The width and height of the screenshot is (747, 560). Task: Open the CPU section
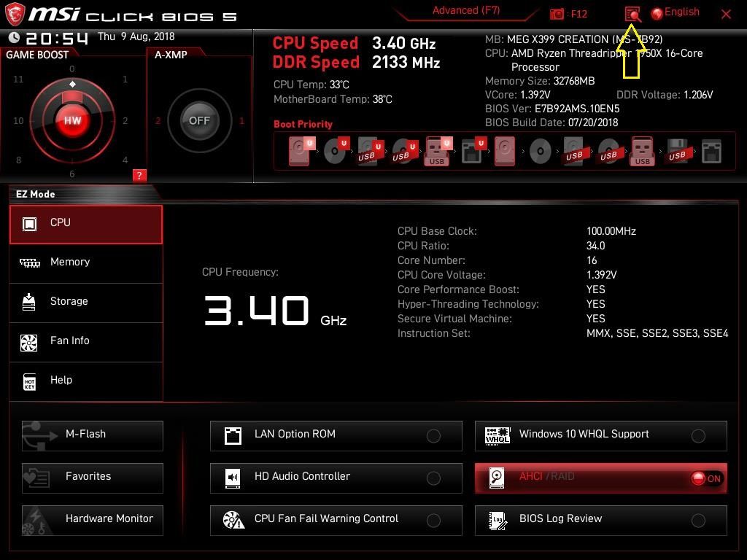pyautogui.click(x=86, y=225)
